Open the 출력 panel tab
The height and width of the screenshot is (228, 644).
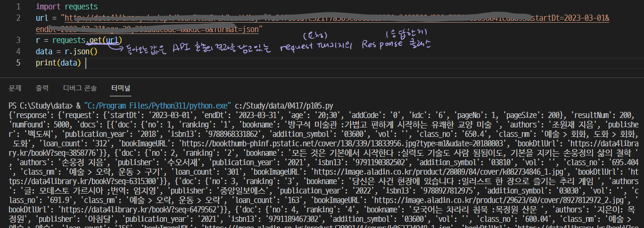point(42,88)
